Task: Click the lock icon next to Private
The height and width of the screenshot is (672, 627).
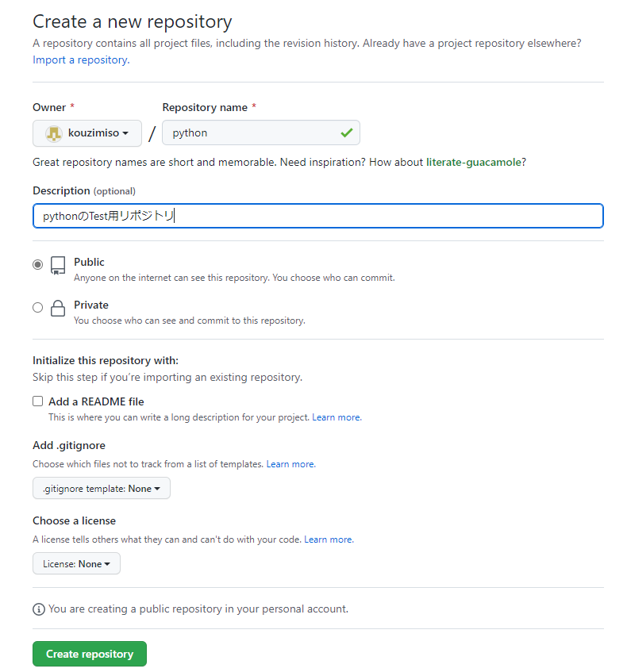Action: tap(57, 308)
